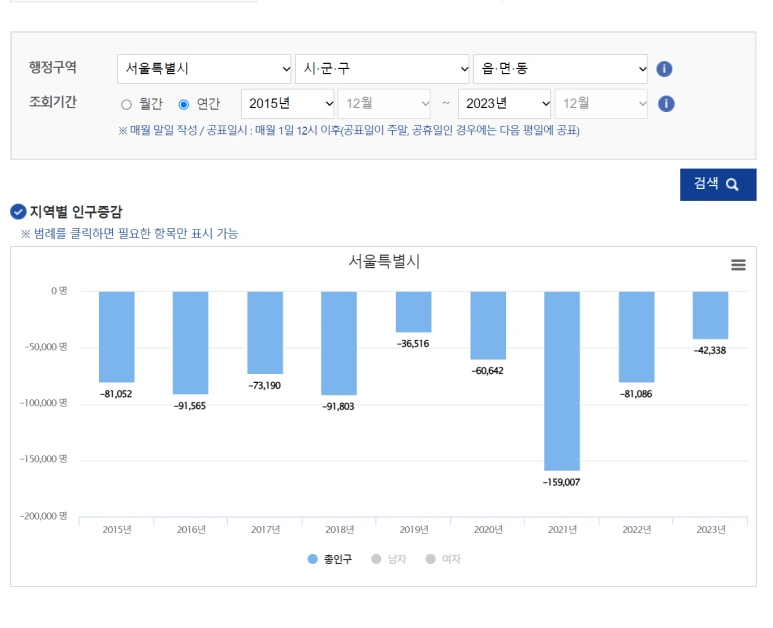773x628 pixels.
Task: Click the 2022년 bar showing -81,086
Action: [637, 337]
